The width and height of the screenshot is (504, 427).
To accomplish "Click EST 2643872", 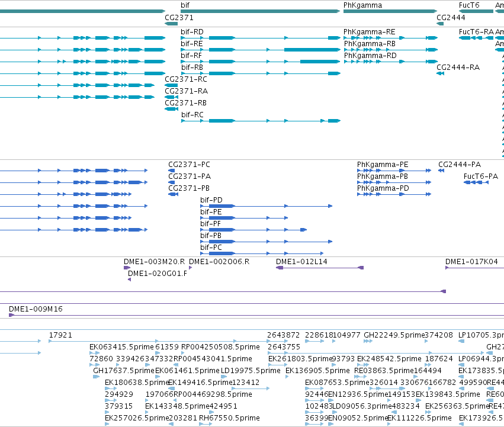I will 283,335.
